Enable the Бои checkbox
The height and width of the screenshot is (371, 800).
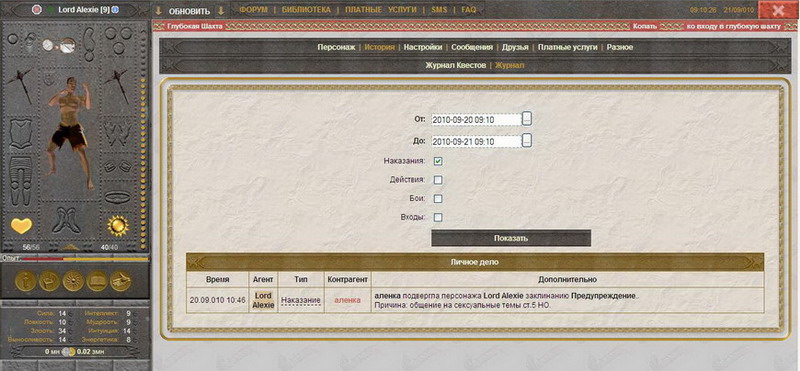pos(438,199)
